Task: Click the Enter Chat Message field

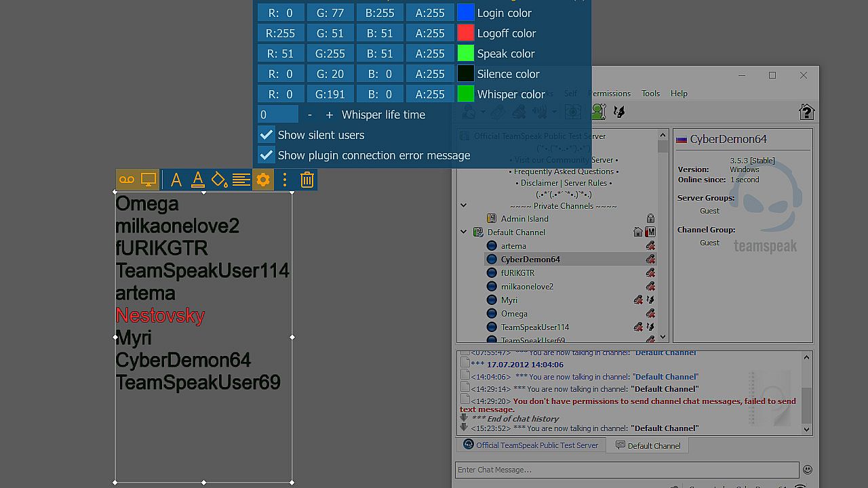Action: coord(627,470)
